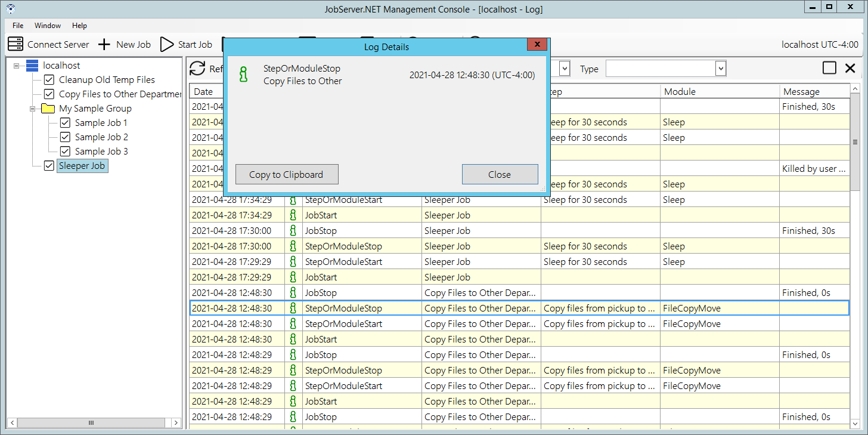Click the Refresh log icon
868x435 pixels.
pyautogui.click(x=197, y=69)
